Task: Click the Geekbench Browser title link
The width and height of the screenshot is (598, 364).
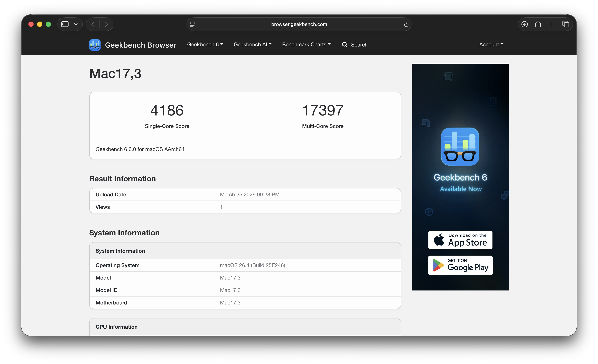Action: click(140, 45)
